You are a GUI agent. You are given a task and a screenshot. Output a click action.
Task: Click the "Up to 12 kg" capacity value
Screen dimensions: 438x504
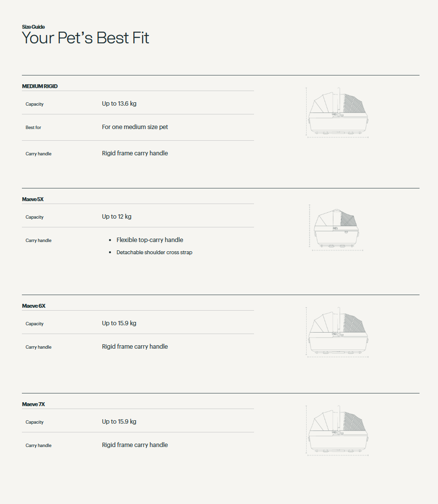(116, 217)
